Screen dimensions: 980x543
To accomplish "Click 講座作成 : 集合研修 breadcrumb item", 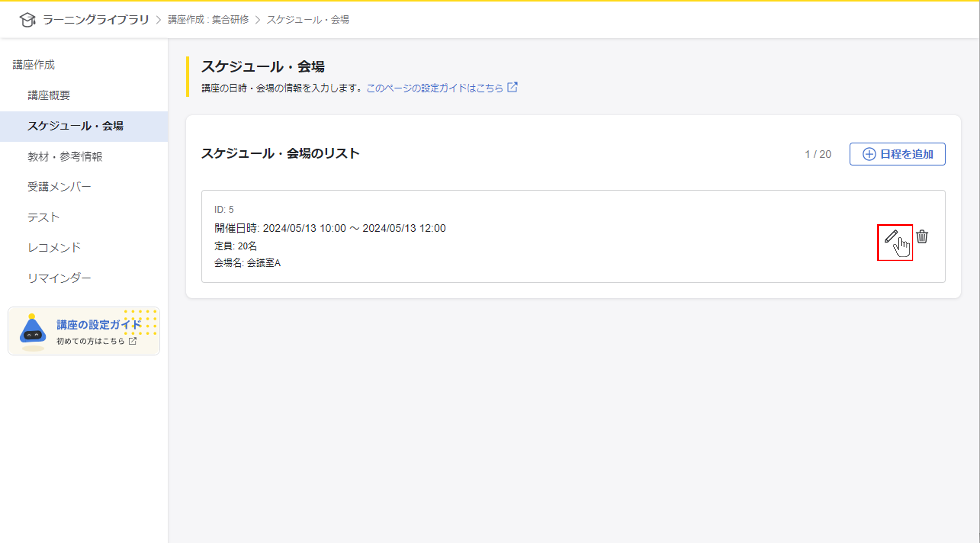I will point(208,20).
